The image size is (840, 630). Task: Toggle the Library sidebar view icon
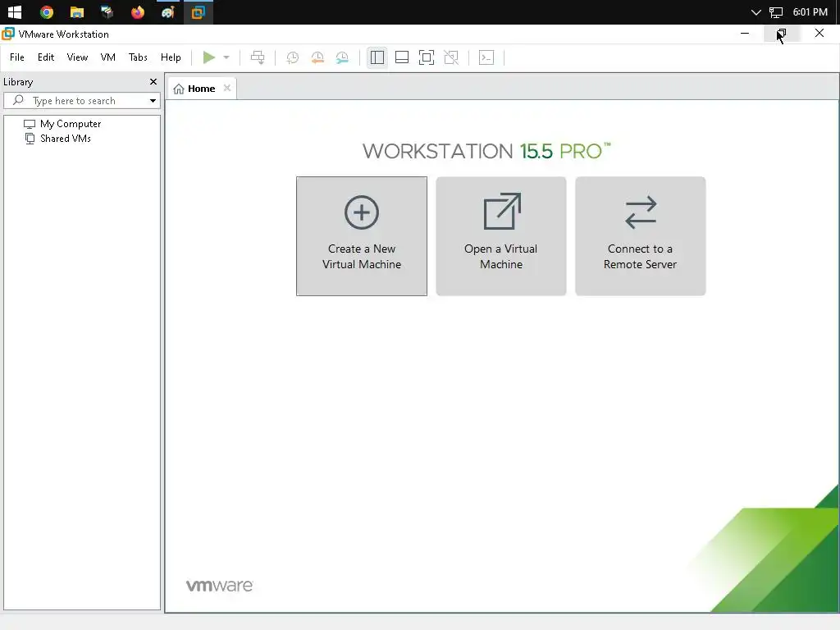coord(377,57)
